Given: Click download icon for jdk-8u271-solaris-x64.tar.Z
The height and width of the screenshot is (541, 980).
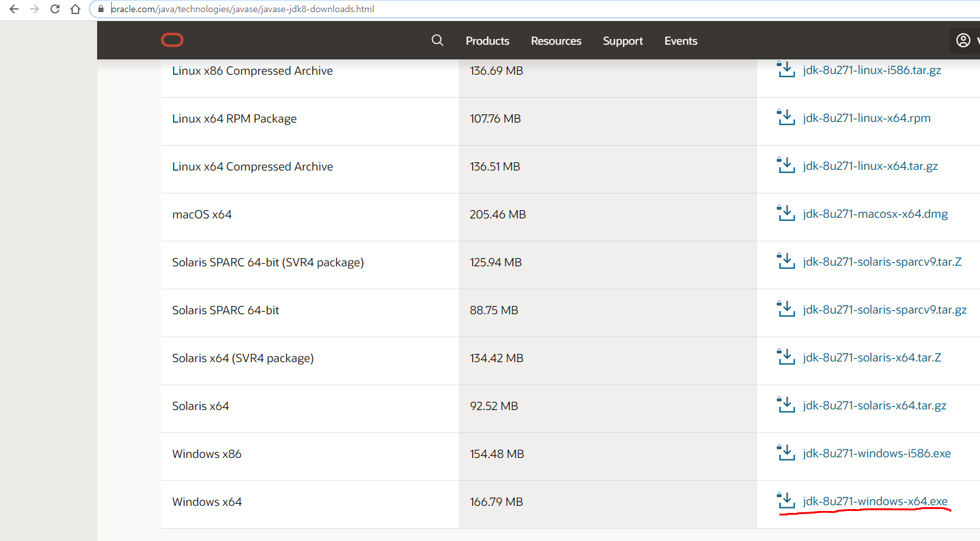Looking at the screenshot, I should point(786,356).
